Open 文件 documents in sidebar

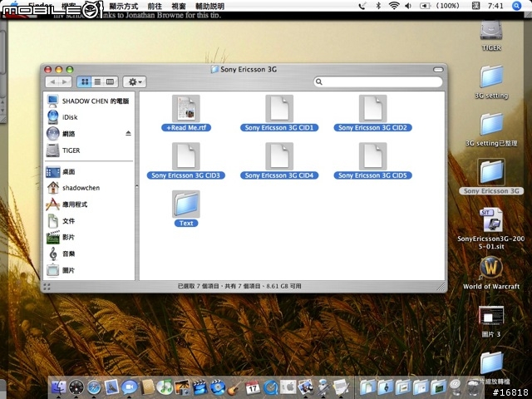[61, 221]
